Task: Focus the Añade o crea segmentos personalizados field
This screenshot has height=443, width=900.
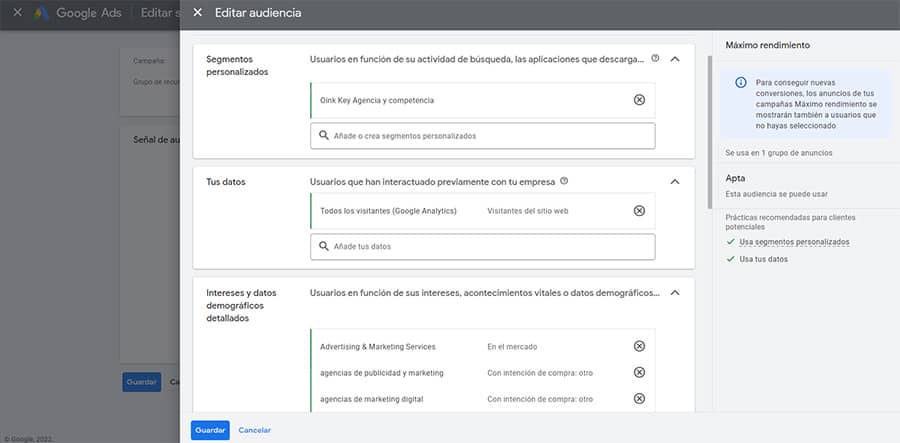Action: pyautogui.click(x=483, y=136)
